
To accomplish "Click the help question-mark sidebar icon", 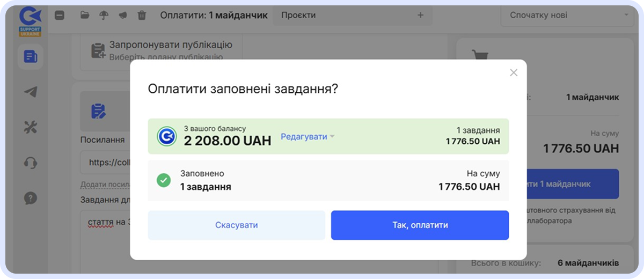I will [x=31, y=198].
